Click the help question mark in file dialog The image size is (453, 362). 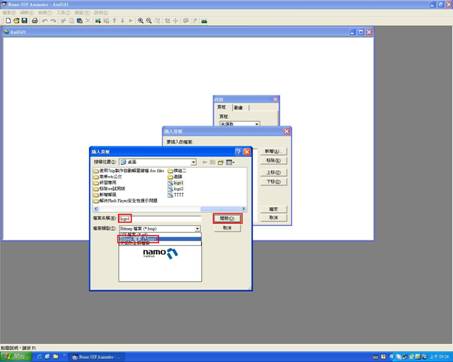pos(238,152)
